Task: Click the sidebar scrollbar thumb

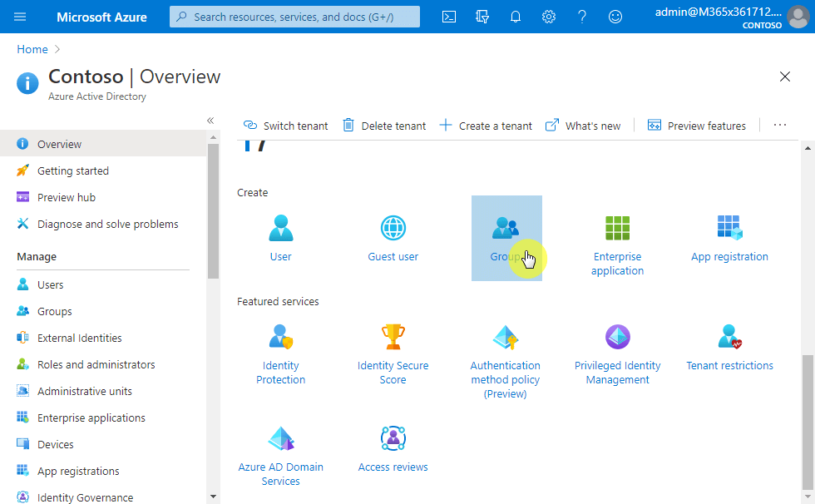Action: 213,211
